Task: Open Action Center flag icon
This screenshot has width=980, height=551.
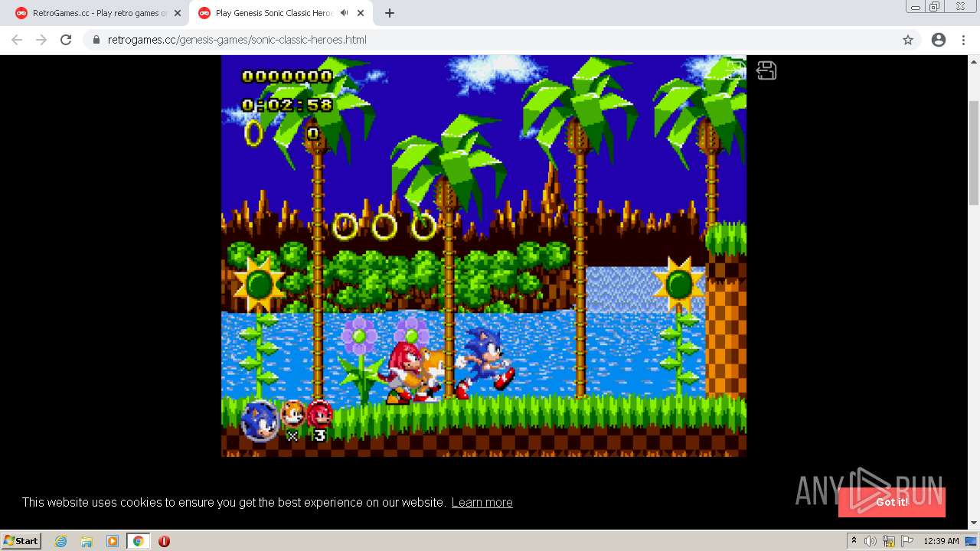Action: click(907, 541)
